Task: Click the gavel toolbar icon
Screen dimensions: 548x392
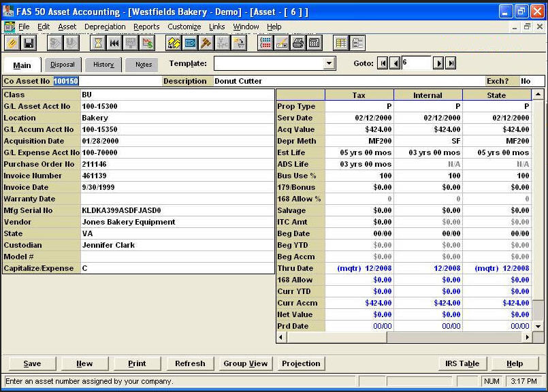Action: pyautogui.click(x=206, y=44)
